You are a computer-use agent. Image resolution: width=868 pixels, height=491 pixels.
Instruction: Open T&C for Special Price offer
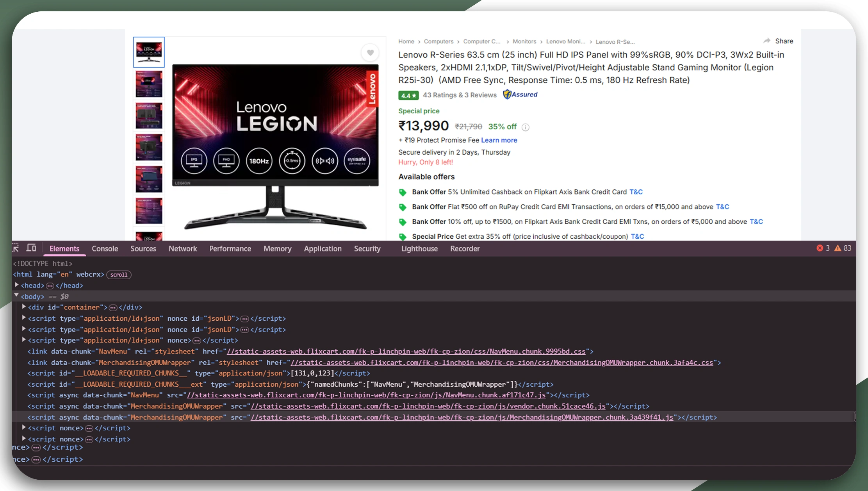[638, 236]
